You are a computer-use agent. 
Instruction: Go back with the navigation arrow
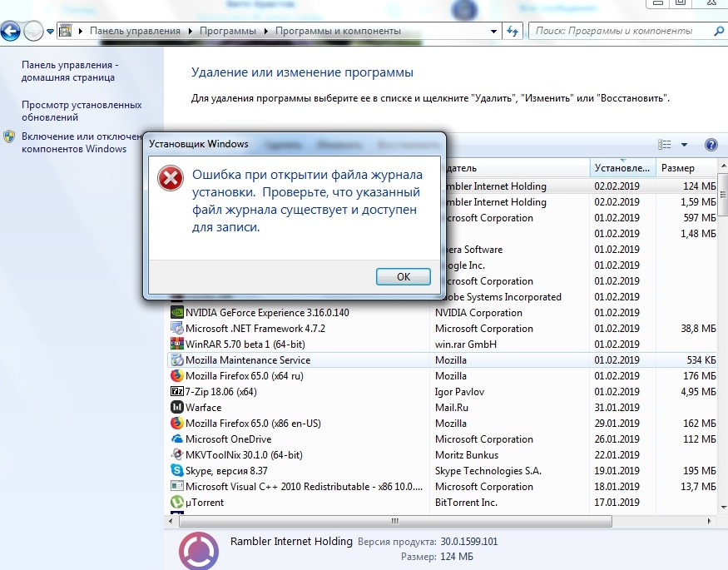[x=11, y=32]
